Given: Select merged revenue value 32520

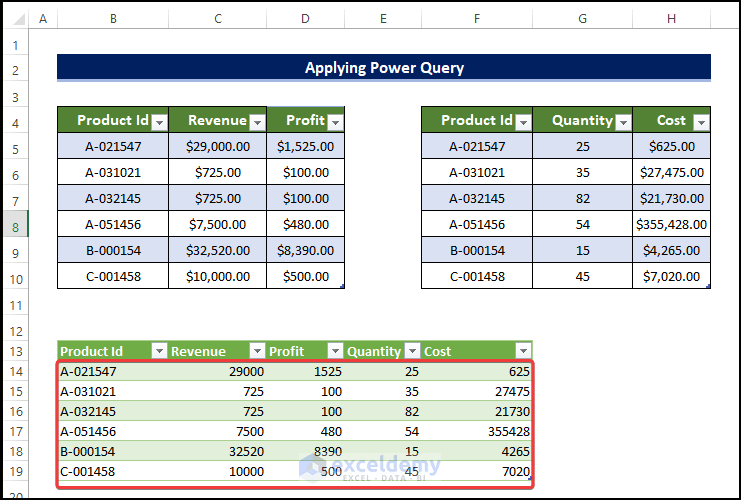Looking at the screenshot, I should pyautogui.click(x=218, y=451).
